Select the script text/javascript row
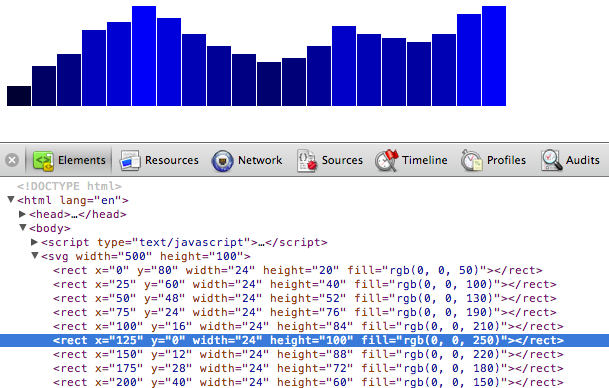 pyautogui.click(x=184, y=242)
